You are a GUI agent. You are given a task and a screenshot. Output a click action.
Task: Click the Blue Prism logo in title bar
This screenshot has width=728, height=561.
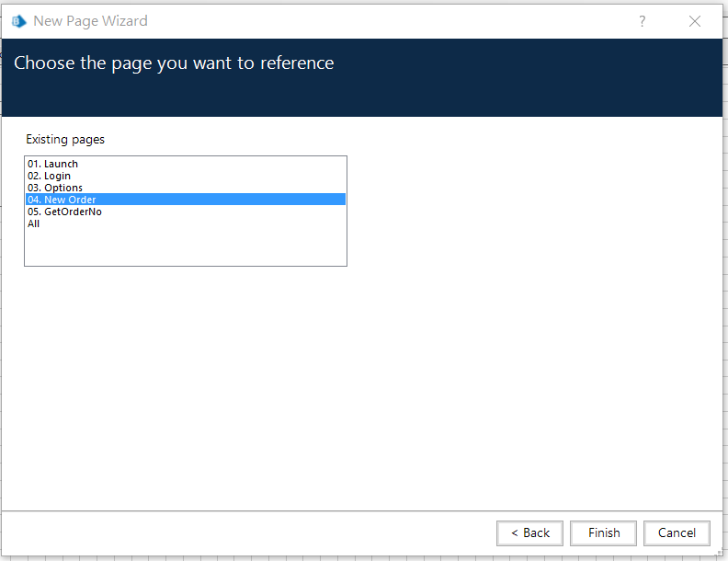[x=19, y=21]
